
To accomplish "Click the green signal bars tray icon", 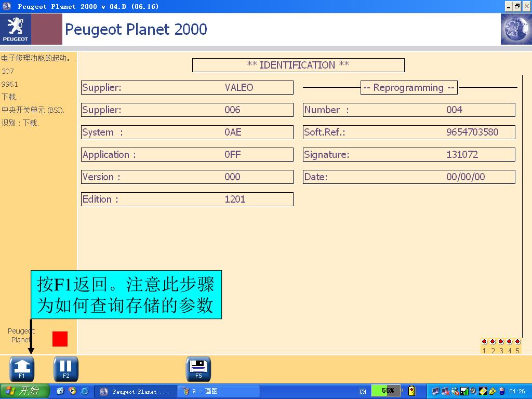I will (464, 391).
